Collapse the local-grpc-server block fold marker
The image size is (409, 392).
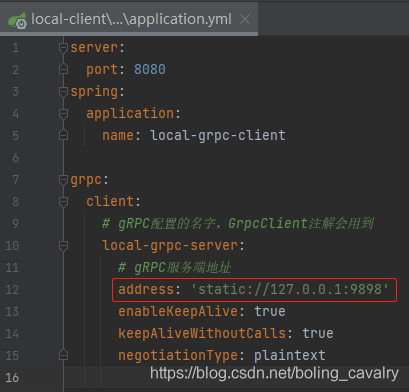tap(63, 246)
